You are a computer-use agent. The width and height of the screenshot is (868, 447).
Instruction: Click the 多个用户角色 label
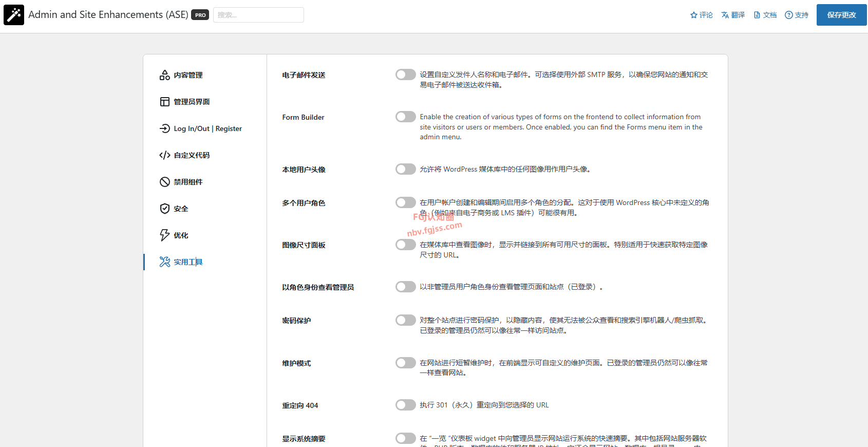[x=304, y=203]
